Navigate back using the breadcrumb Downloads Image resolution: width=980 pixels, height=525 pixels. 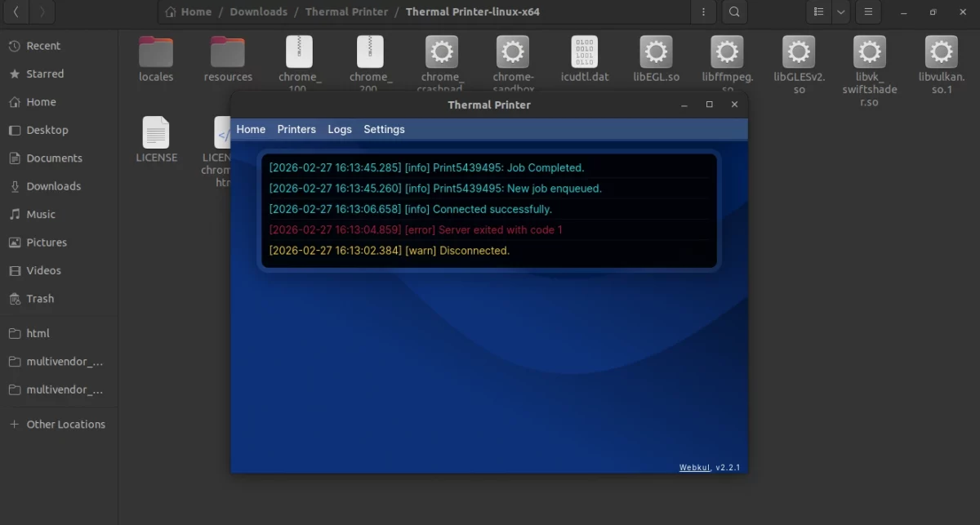pyautogui.click(x=258, y=11)
